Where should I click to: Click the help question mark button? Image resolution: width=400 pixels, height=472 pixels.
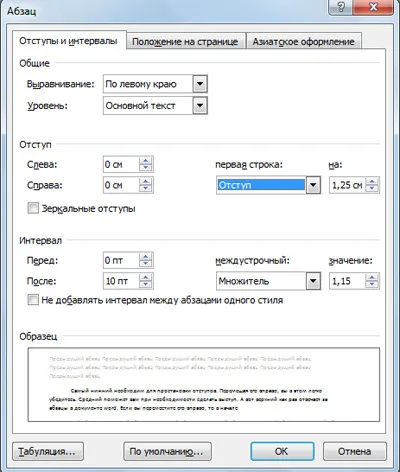(x=341, y=7)
